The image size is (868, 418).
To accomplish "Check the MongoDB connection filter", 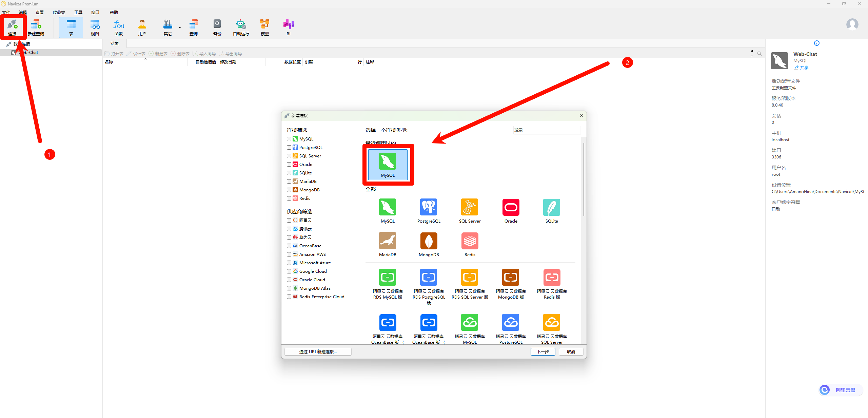I will tap(289, 190).
